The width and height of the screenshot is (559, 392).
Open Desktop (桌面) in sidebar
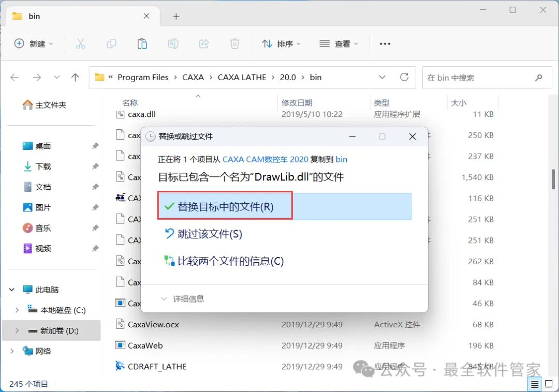click(37, 146)
